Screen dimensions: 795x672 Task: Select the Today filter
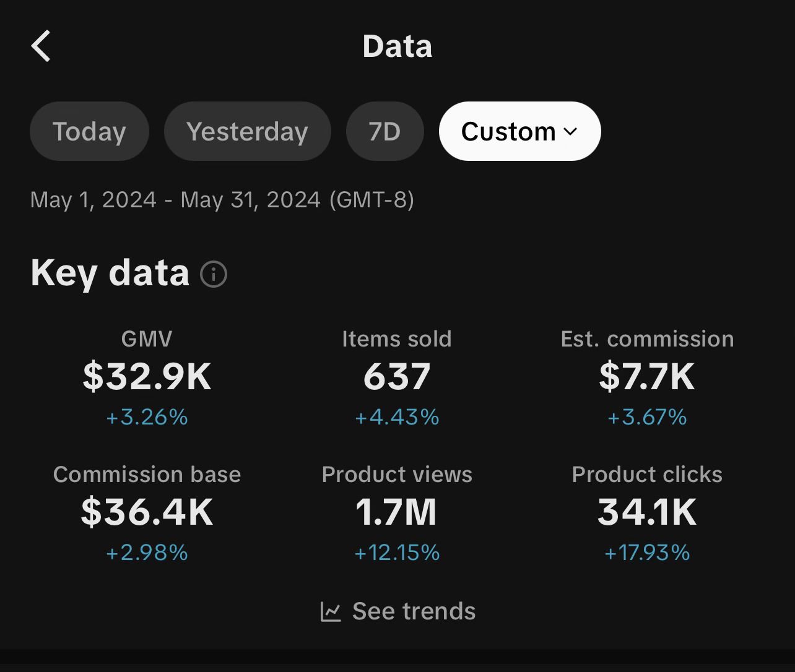tap(89, 131)
